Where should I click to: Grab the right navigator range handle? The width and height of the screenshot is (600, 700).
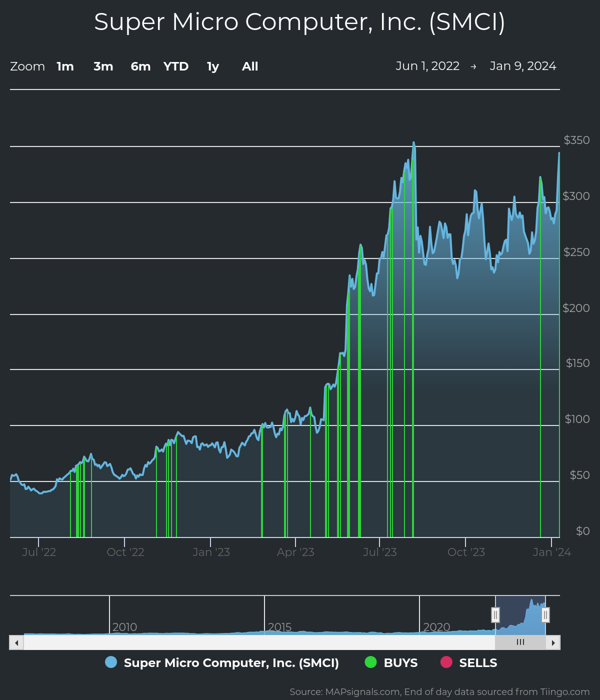click(x=545, y=614)
